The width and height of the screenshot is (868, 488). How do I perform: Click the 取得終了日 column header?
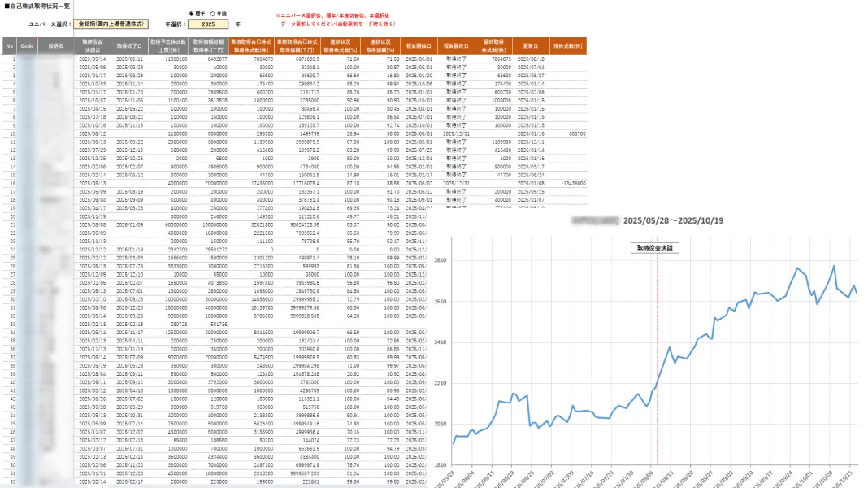[x=129, y=46]
